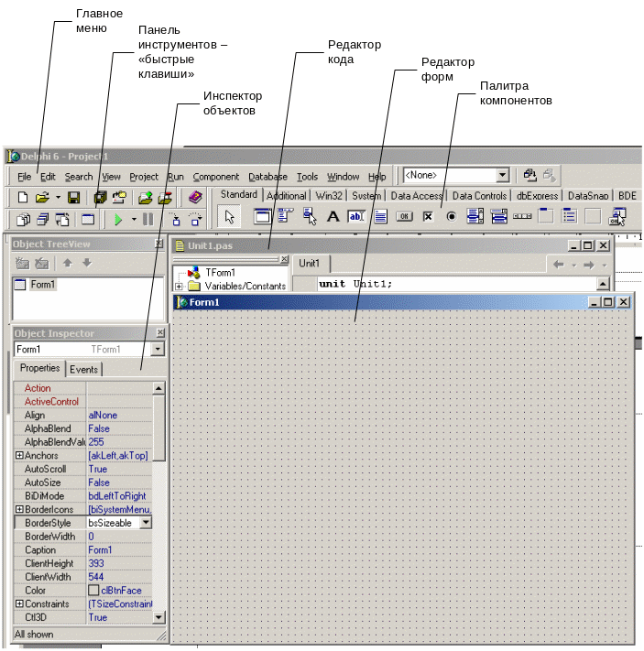Image resolution: width=644 pixels, height=651 pixels.
Task: Open the Tools menu
Action: [x=307, y=177]
